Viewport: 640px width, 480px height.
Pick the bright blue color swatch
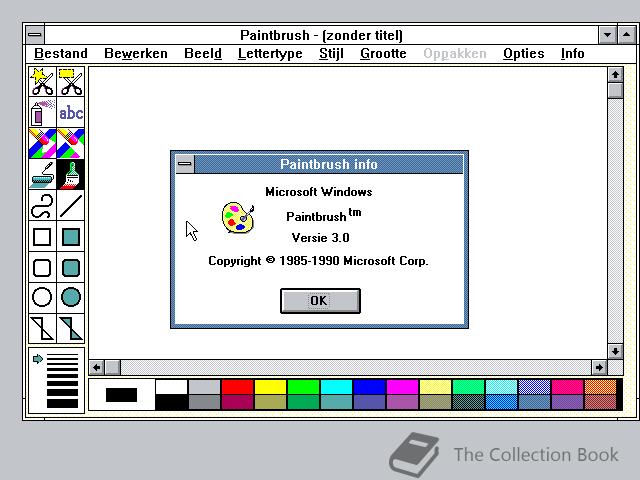pyautogui.click(x=369, y=387)
